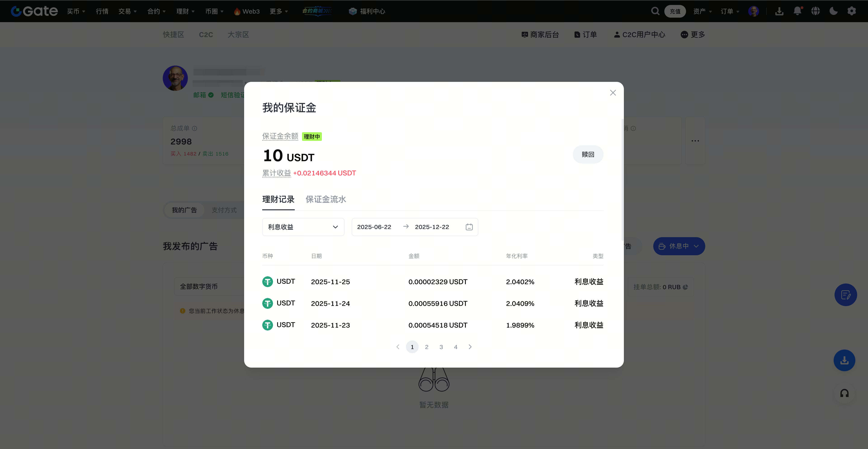The image size is (868, 449).
Task: Open the 休息中 status dropdown
Action: [x=679, y=246]
